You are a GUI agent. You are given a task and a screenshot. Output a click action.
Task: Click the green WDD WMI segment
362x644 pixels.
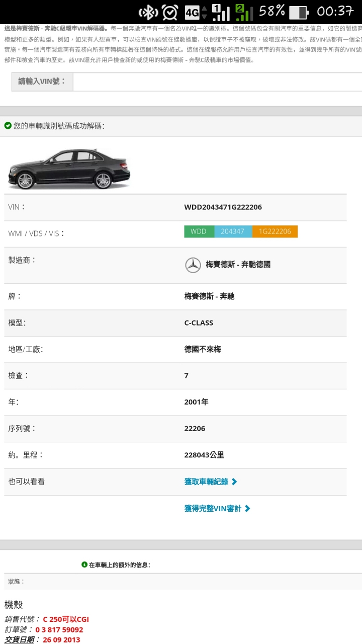(199, 231)
